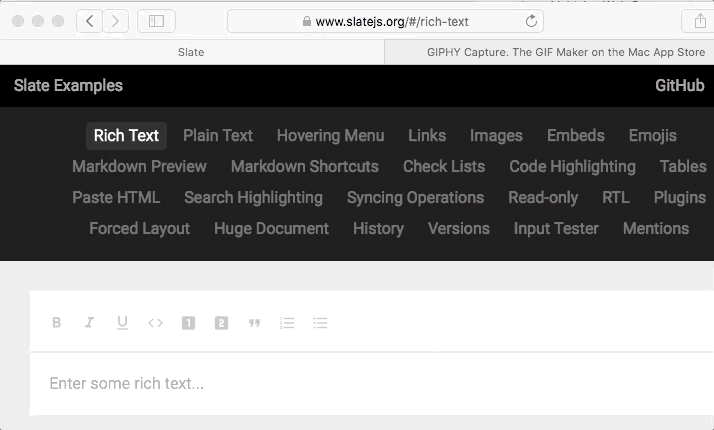Image resolution: width=714 pixels, height=430 pixels.
Task: Open the Markdown Preview example
Action: point(139,166)
